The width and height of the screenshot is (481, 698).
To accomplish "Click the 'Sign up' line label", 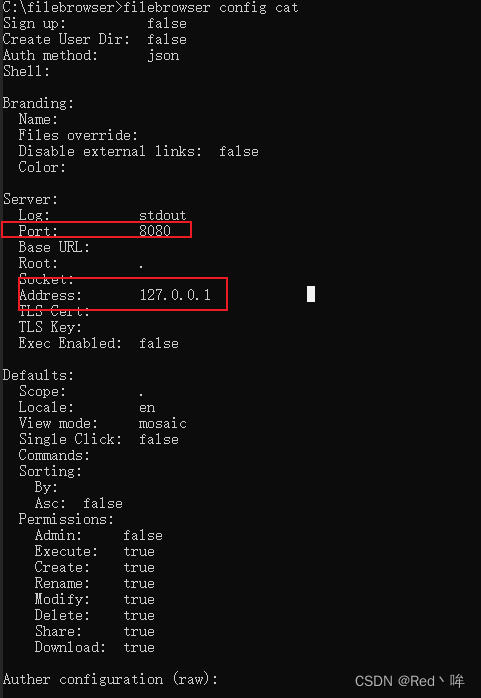I will (34, 24).
